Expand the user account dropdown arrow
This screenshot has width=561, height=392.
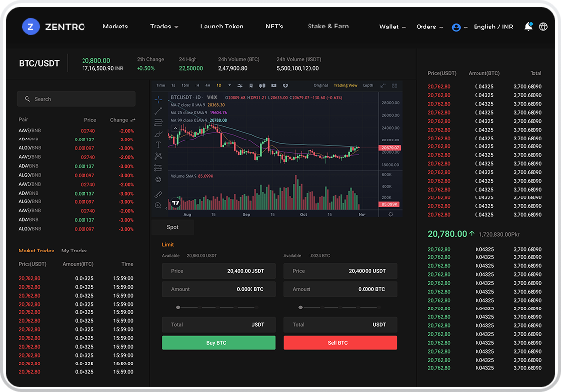coord(465,28)
